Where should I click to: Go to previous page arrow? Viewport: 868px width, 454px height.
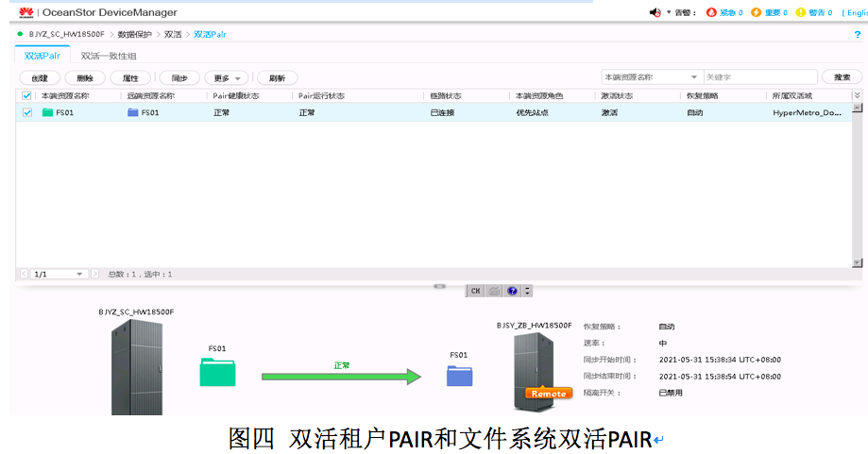pyautogui.click(x=24, y=274)
